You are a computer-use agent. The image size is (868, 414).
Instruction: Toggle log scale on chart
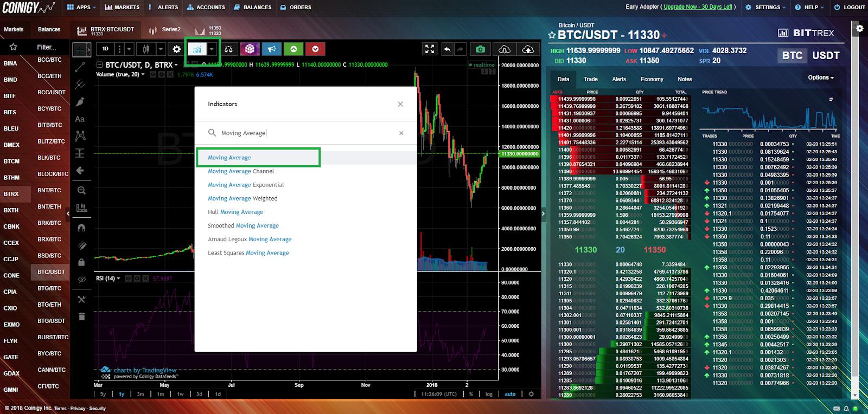pos(489,394)
